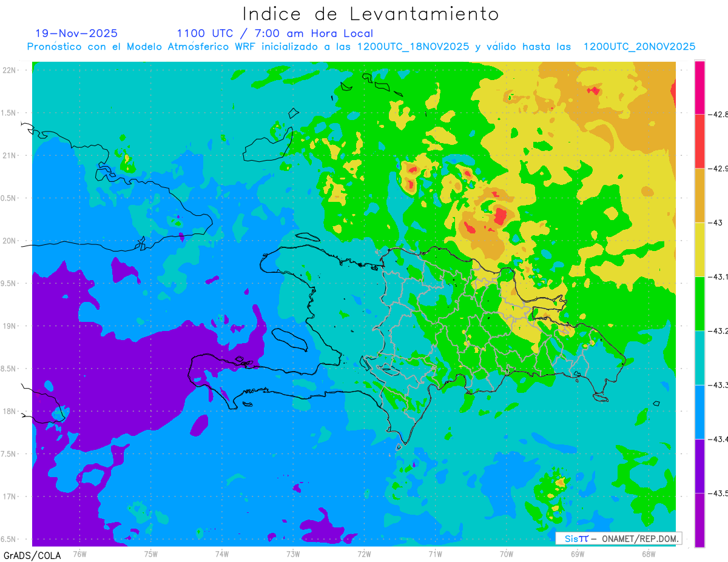The height and width of the screenshot is (562, 728).
Task: Click the '76W' longitude label
Action: [79, 554]
